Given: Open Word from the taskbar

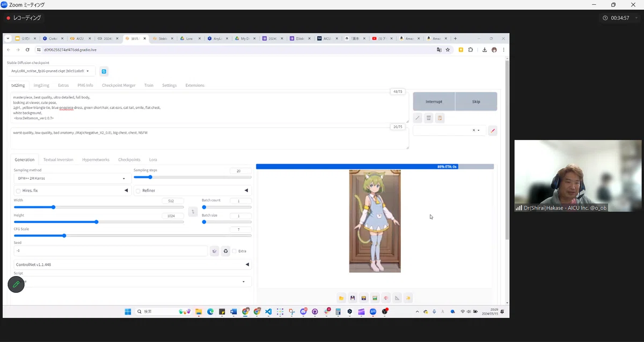Looking at the screenshot, I should tap(233, 311).
